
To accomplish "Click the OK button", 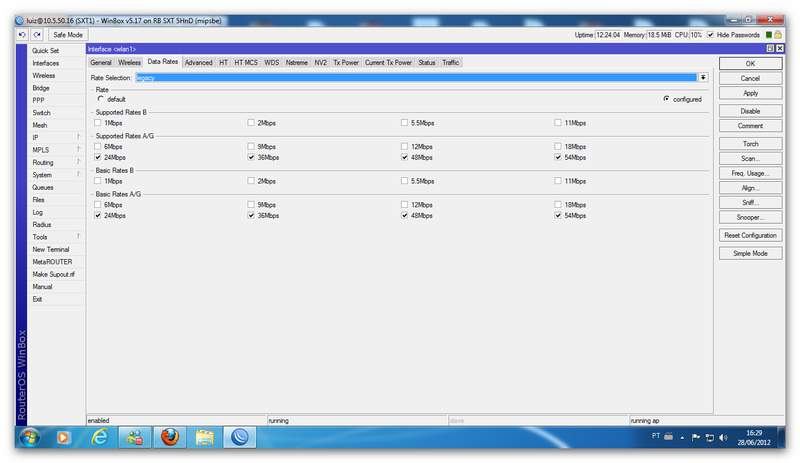I will [751, 64].
